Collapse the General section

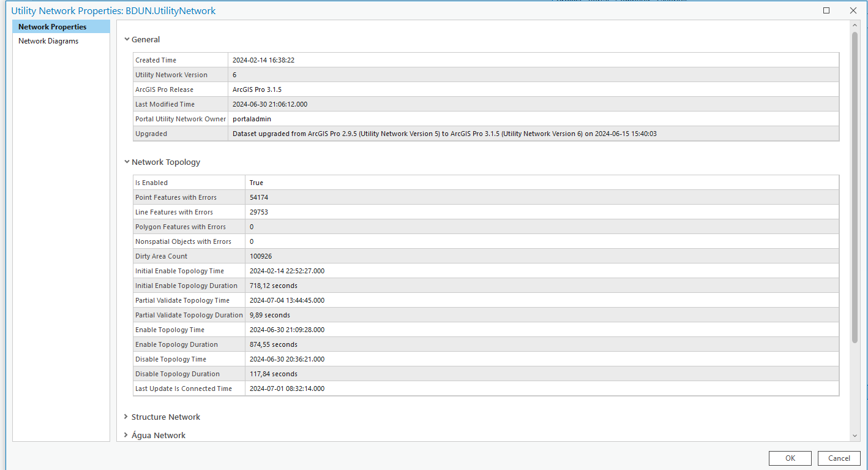(x=127, y=39)
